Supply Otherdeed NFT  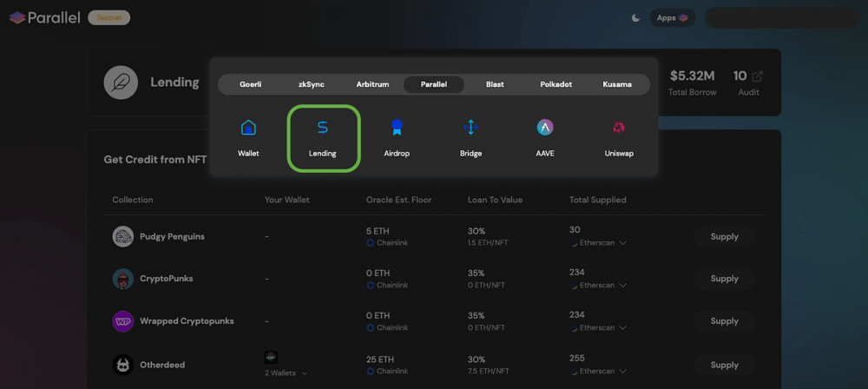pos(725,366)
